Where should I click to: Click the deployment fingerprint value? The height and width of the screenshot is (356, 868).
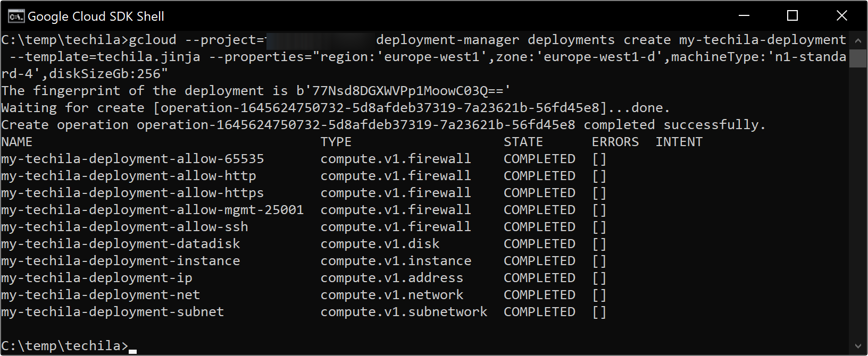tap(404, 91)
